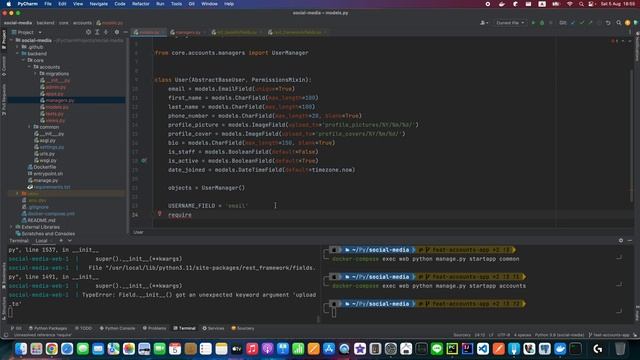Run the current file with green play icon
This screenshot has width=640, height=360.
coord(533,23)
